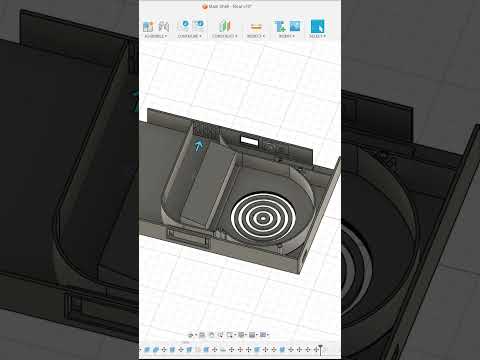Select the Construct plane tool icon
The height and width of the screenshot is (360, 480).
pyautogui.click(x=225, y=26)
